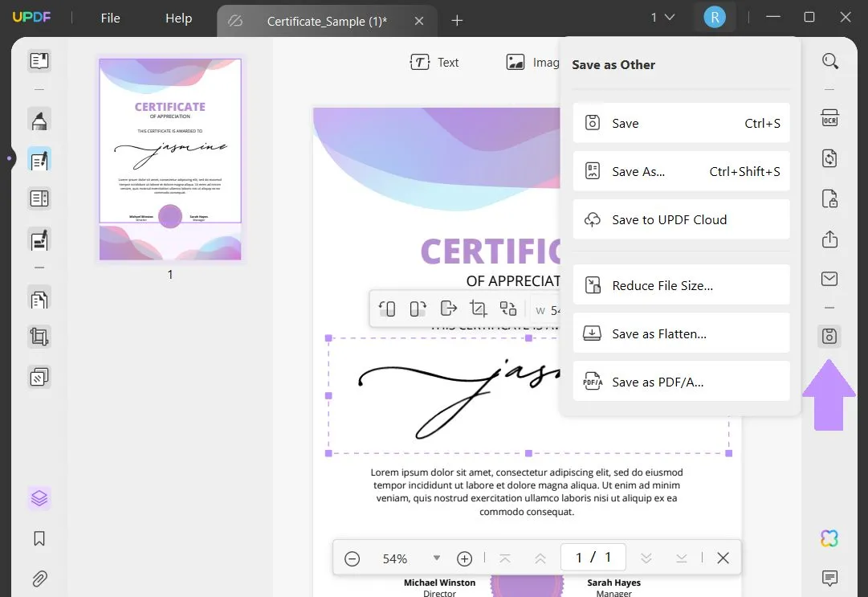Open the Bookmarks panel icon
The height and width of the screenshot is (597, 868).
tap(39, 538)
